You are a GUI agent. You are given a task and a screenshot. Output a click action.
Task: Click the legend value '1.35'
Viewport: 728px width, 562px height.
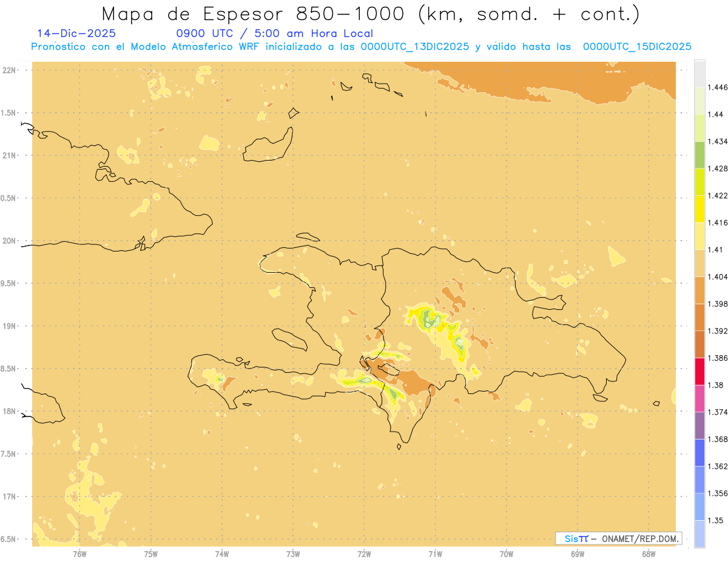click(715, 520)
